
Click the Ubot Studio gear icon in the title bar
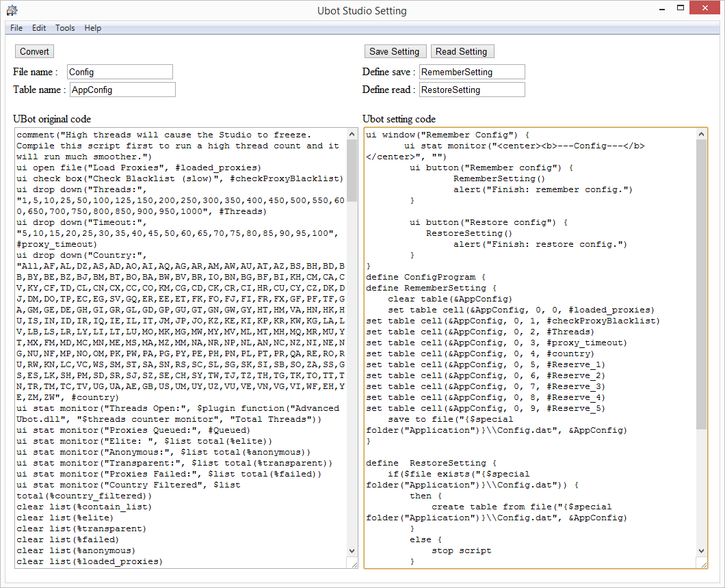click(x=12, y=10)
